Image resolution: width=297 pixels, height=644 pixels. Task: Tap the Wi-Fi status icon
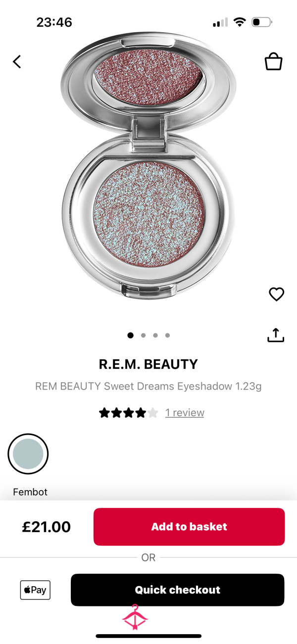pos(240,22)
